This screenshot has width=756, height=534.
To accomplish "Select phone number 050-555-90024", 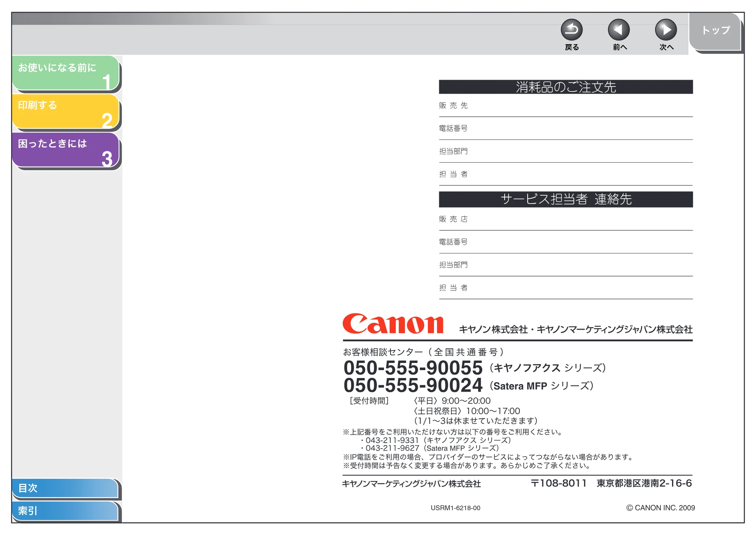I will pos(413,385).
